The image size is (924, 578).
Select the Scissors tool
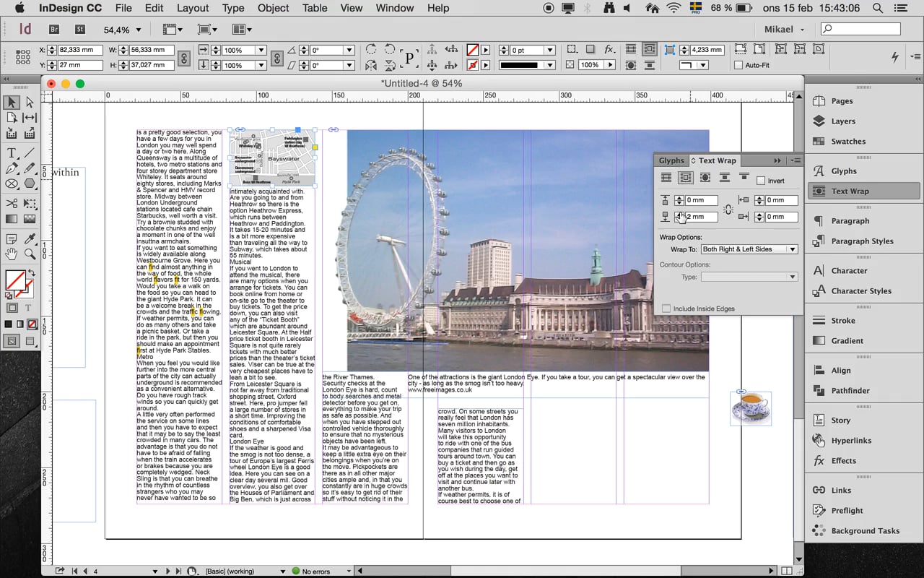(12, 204)
